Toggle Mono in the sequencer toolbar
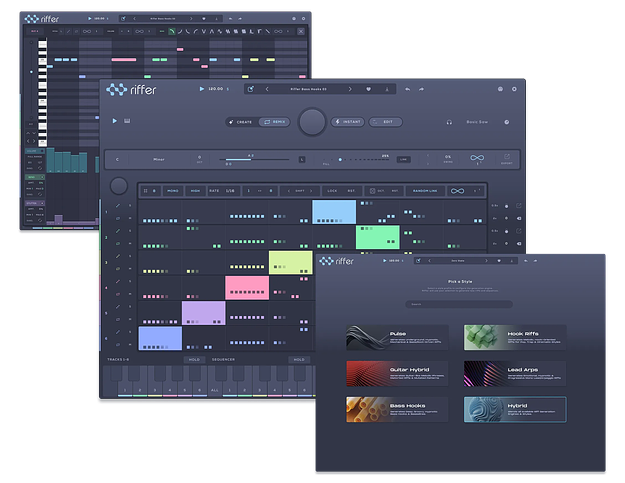The height and width of the screenshot is (483, 625). click(x=173, y=191)
